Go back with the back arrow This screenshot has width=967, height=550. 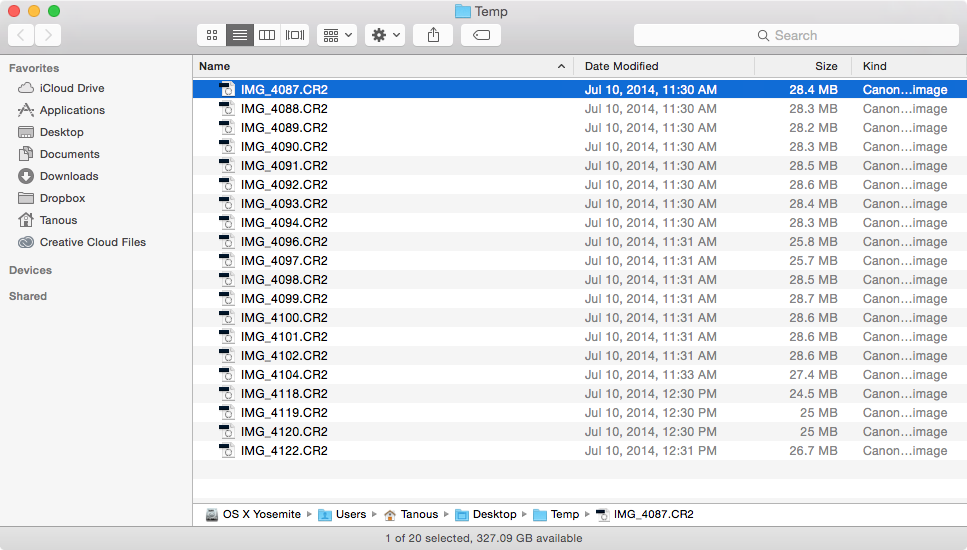point(21,35)
